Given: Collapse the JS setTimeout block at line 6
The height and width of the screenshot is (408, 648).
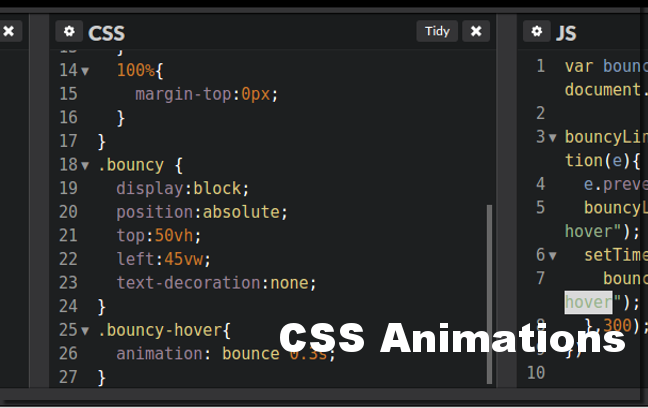Looking at the screenshot, I should pyautogui.click(x=552, y=255).
